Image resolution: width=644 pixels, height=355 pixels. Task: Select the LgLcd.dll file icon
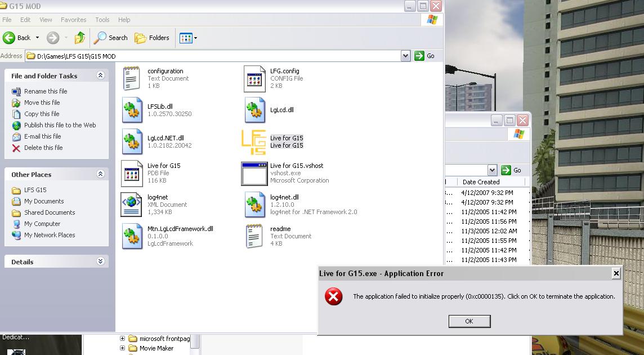[254, 110]
